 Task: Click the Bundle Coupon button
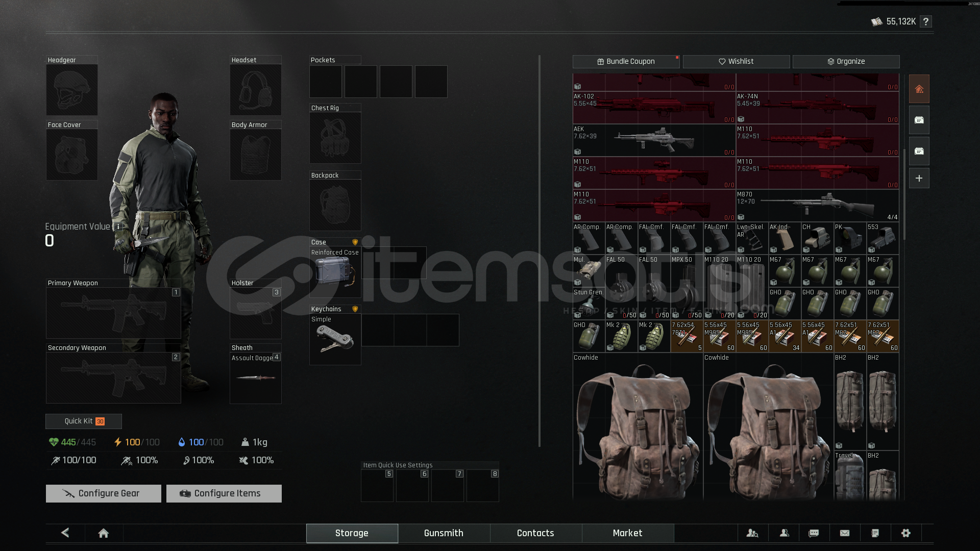pos(626,61)
